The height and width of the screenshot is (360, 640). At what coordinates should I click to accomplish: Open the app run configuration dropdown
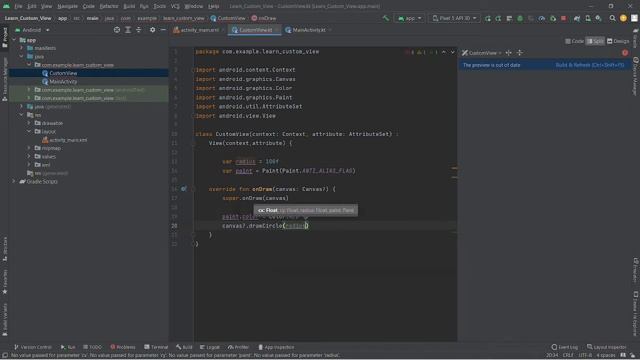click(x=409, y=18)
